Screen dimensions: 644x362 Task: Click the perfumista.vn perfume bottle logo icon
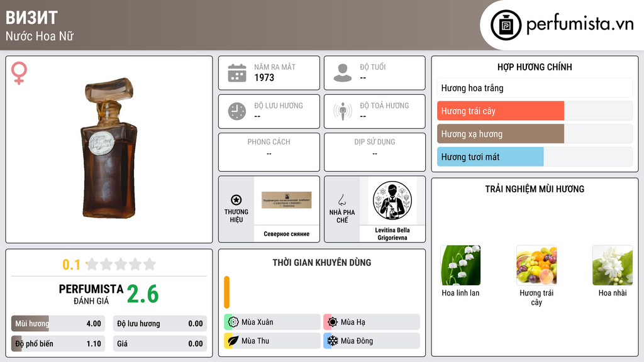(x=506, y=25)
